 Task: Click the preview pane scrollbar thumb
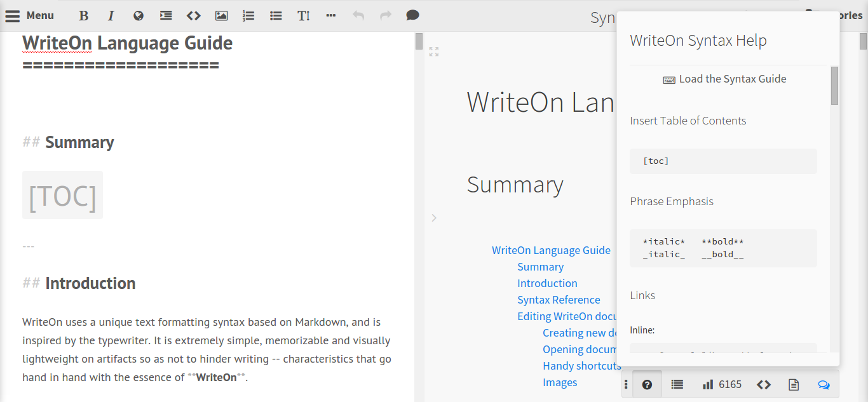click(x=863, y=41)
